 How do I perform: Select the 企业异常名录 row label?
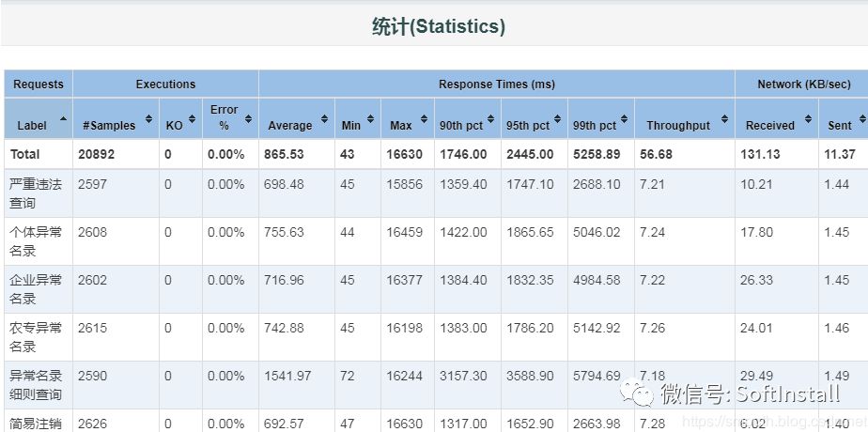pos(36,289)
